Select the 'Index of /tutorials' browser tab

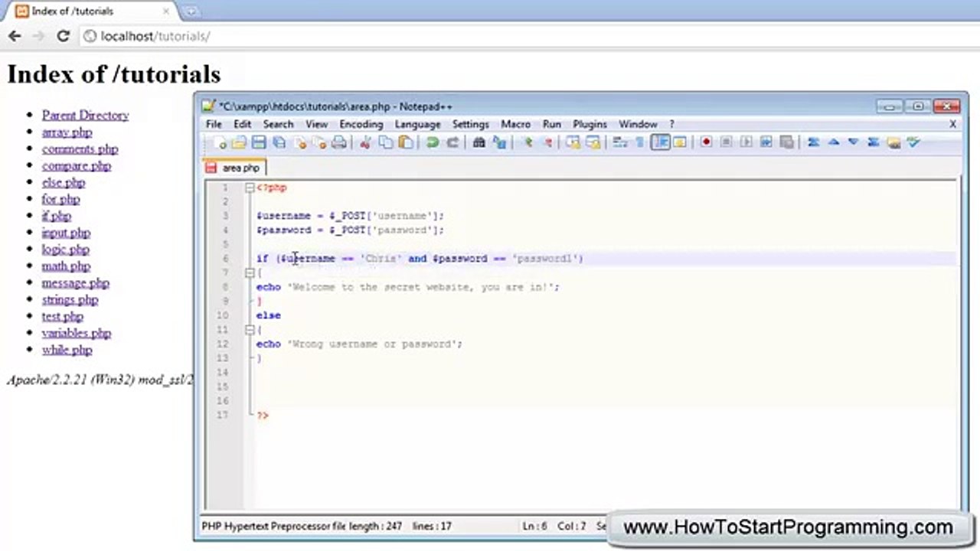point(90,11)
